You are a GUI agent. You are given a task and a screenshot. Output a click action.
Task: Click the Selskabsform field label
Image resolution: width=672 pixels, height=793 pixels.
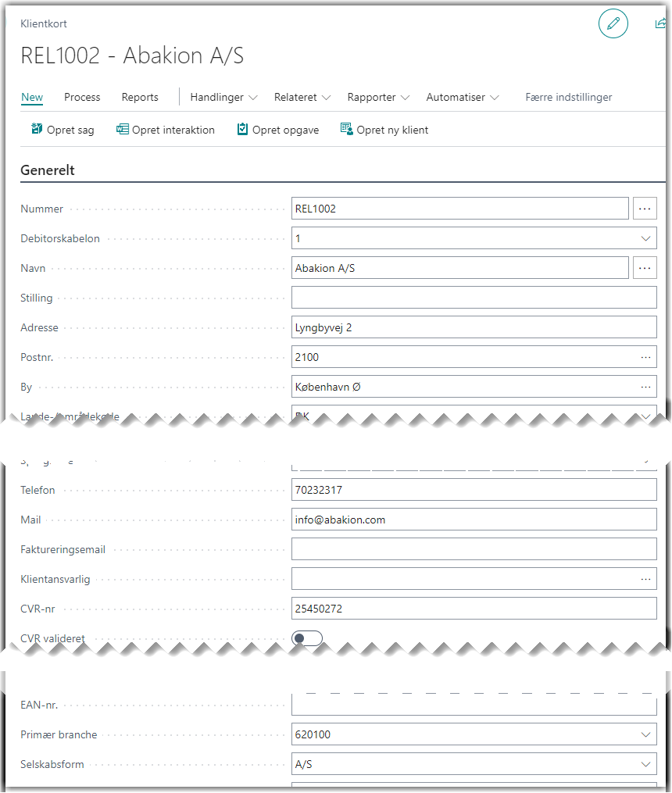click(52, 764)
